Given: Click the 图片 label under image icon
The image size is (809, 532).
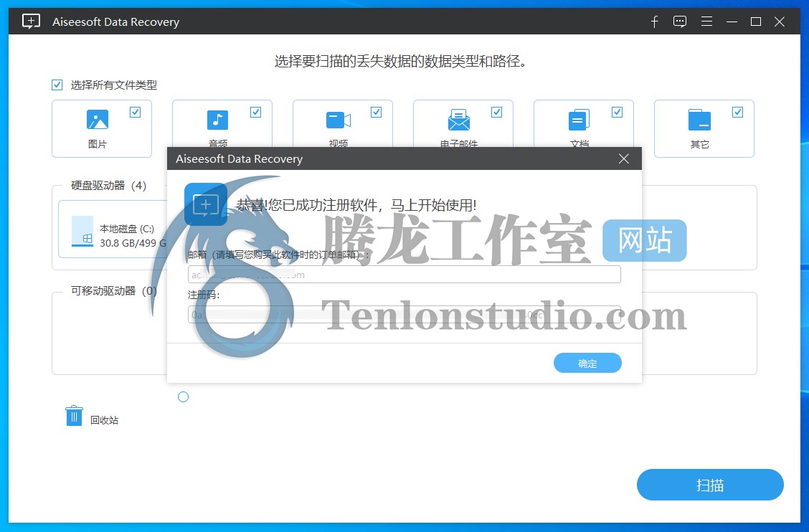Looking at the screenshot, I should pos(98,144).
